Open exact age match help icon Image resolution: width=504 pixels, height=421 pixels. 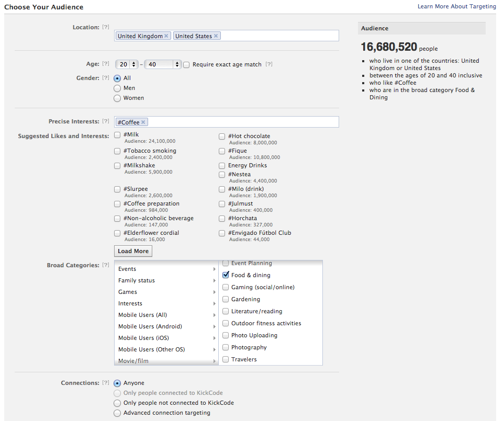tap(269, 64)
